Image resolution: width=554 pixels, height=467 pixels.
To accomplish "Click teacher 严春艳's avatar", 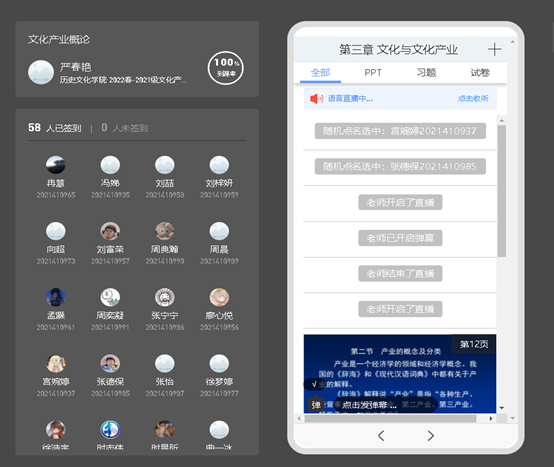I will pos(41,72).
